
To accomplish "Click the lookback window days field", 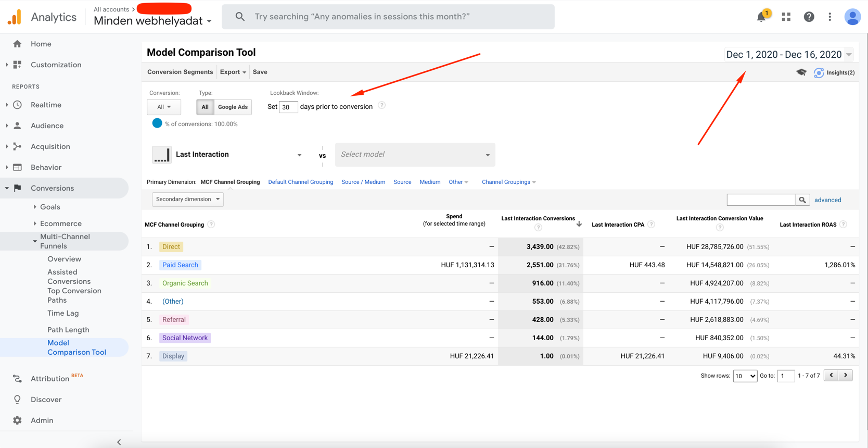I will (x=288, y=107).
